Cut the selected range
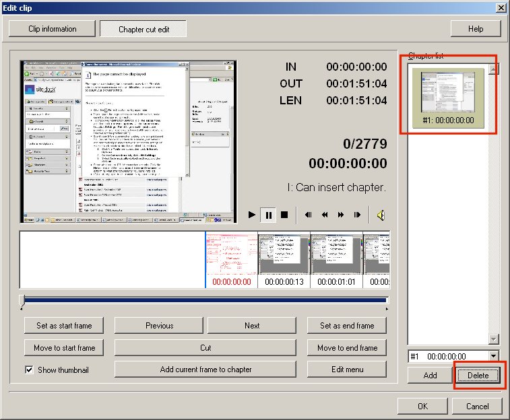The width and height of the screenshot is (510, 420). tap(205, 347)
